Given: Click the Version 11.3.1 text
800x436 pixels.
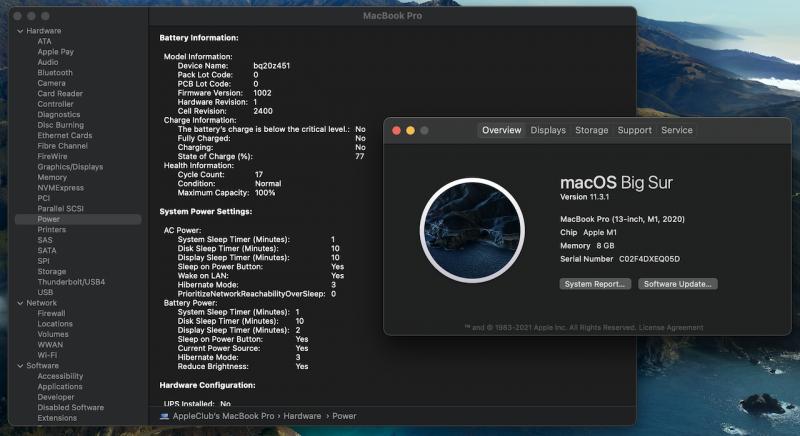Looking at the screenshot, I should click(x=584, y=197).
